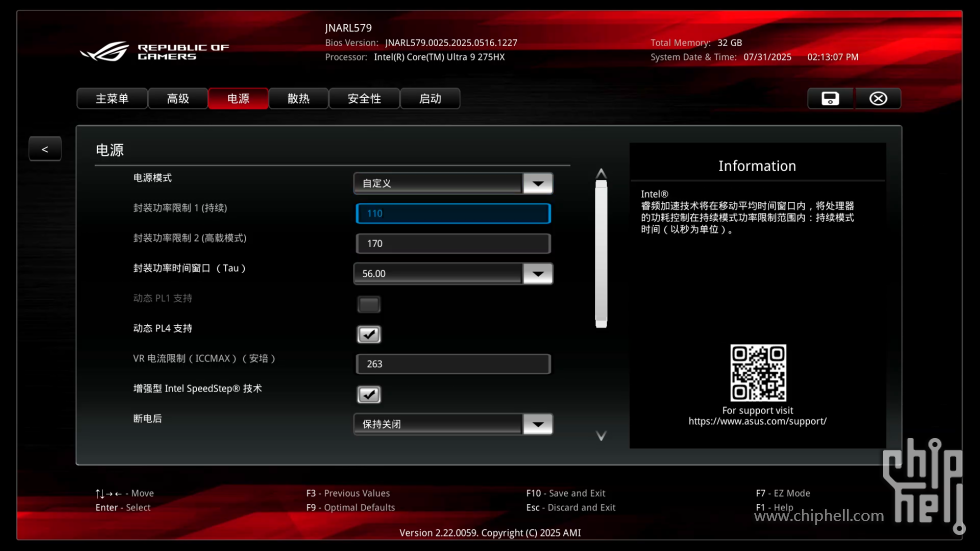This screenshot has height=551, width=980.
Task: Click the scroll down arrow
Action: click(601, 436)
